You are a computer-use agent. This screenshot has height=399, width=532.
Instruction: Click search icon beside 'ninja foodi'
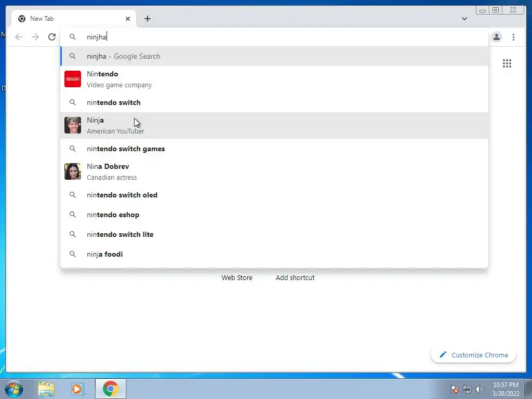pyautogui.click(x=73, y=254)
